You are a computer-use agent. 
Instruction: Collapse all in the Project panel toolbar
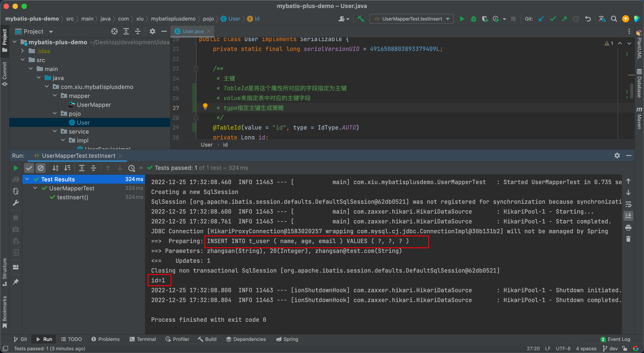point(138,31)
